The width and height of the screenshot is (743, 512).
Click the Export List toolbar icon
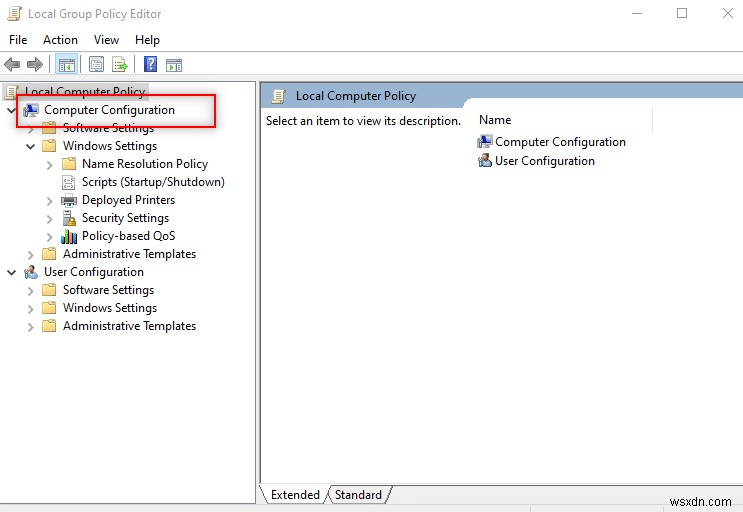pos(120,64)
